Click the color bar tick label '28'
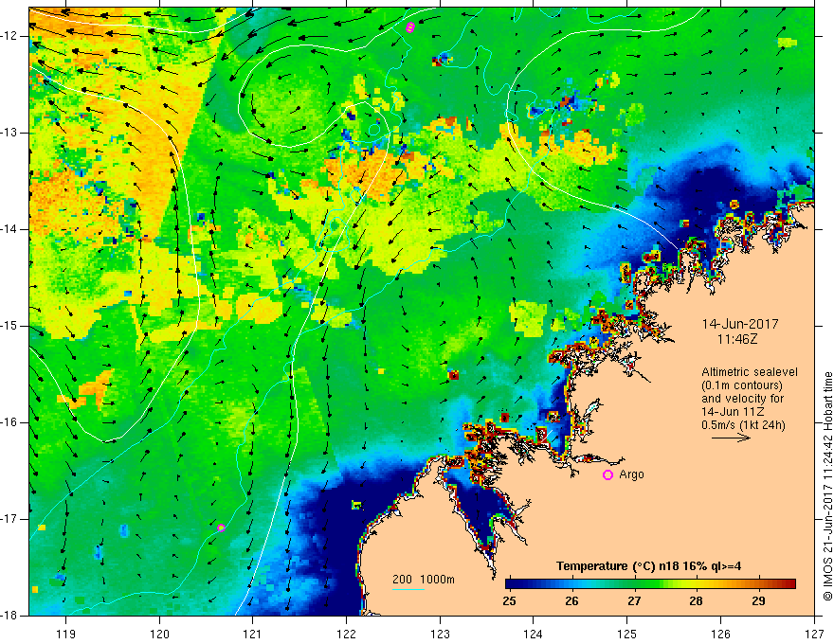 697,601
